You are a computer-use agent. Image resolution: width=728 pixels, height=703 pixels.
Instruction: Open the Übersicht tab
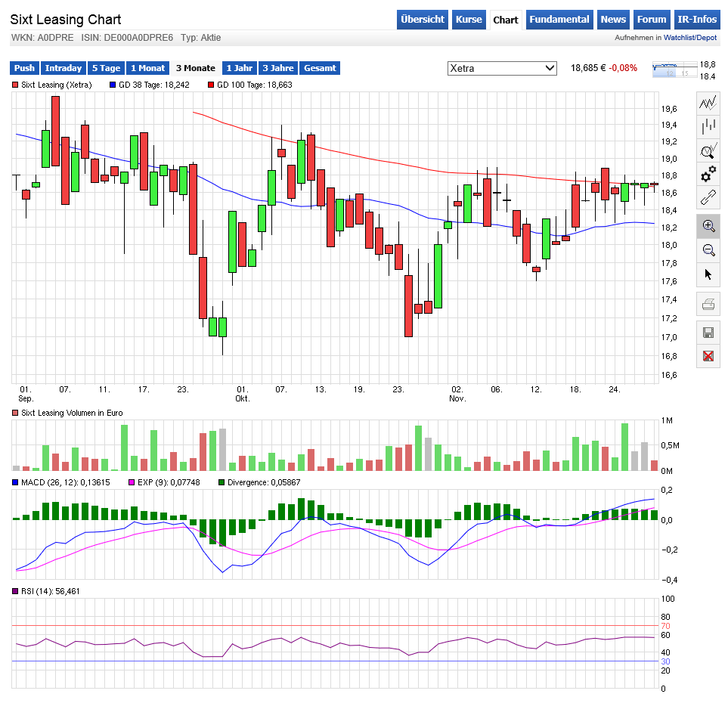(x=423, y=20)
